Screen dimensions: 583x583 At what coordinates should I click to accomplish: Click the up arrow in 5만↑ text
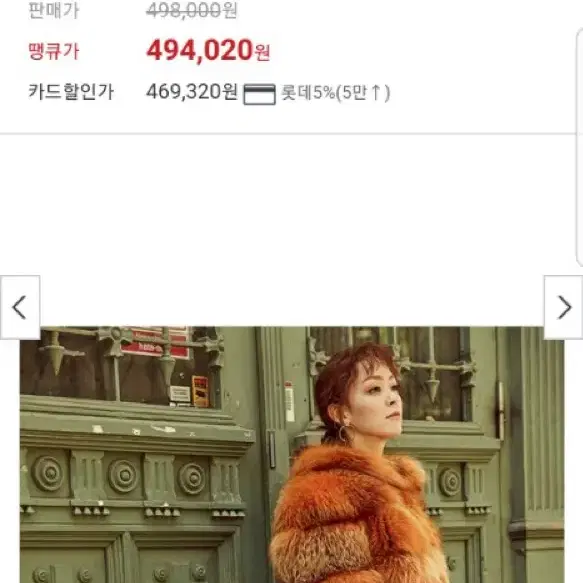(376, 92)
